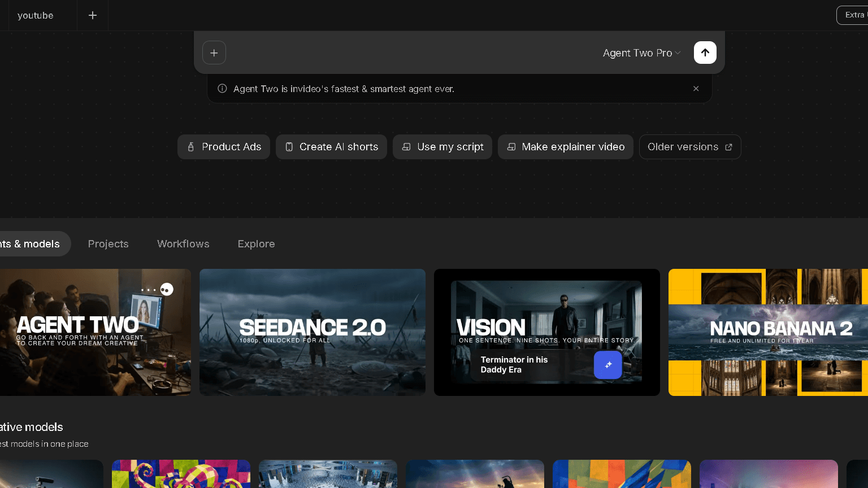Click the Agent Two info banner text
Image resolution: width=868 pixels, height=488 pixels.
tap(344, 89)
